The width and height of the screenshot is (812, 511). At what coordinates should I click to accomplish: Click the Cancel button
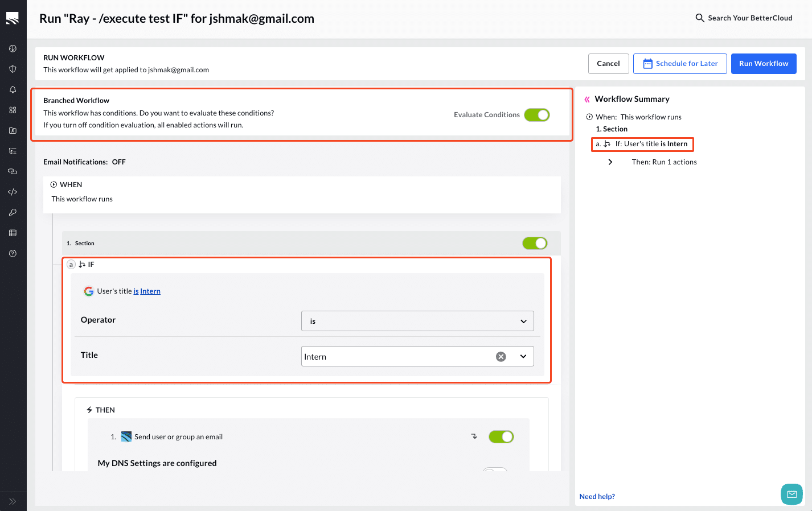[608, 64]
